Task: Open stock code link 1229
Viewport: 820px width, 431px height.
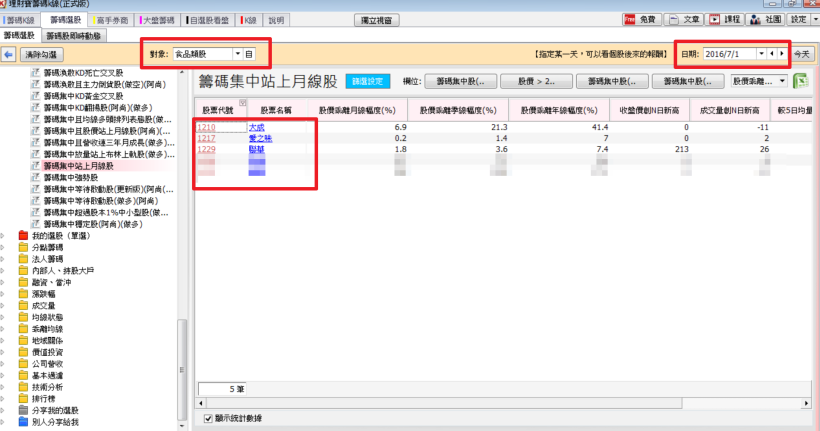Action: pos(206,149)
